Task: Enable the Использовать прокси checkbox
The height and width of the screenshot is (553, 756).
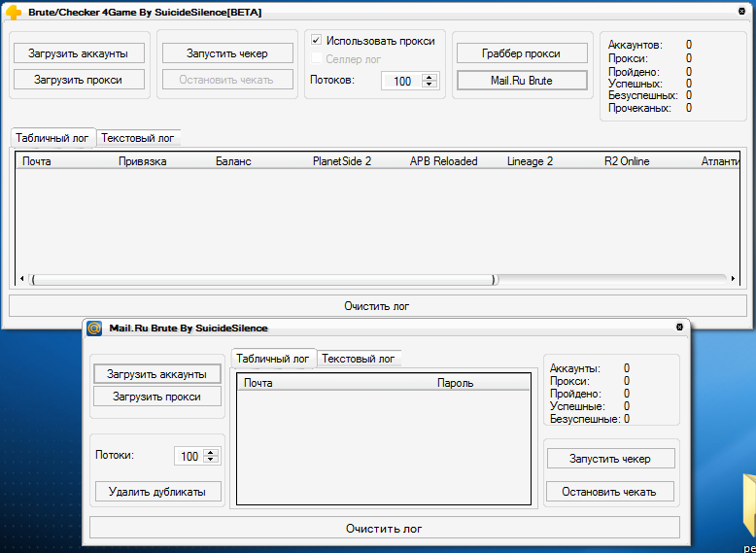Action: 316,41
